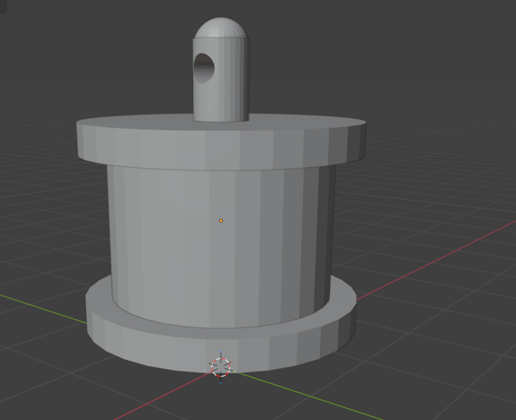Click the rounded dome cap on the pin
This screenshot has height=420, width=516.
pos(221,28)
